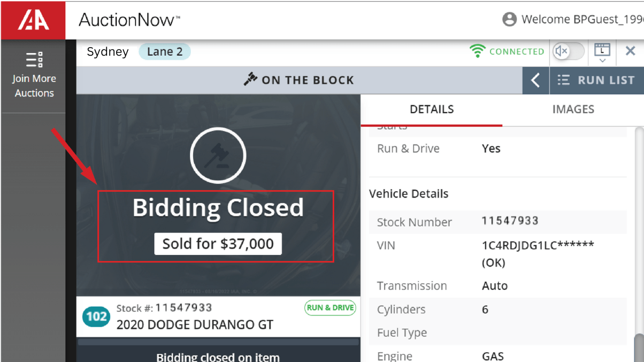Click the bidding progress bar
Screen dimensions: 644x362
click(x=218, y=342)
